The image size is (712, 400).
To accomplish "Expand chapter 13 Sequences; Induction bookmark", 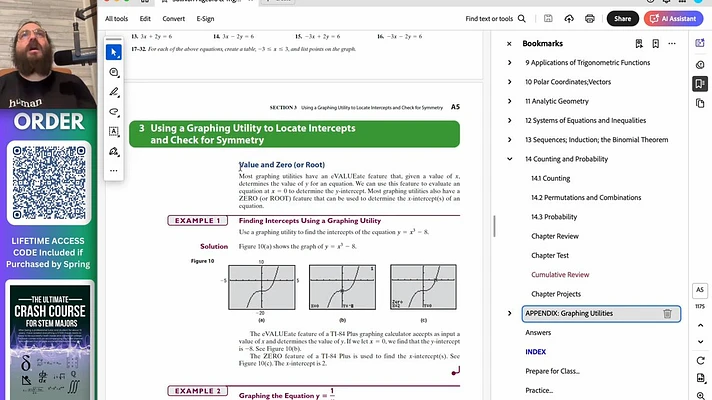I will pyautogui.click(x=509, y=140).
